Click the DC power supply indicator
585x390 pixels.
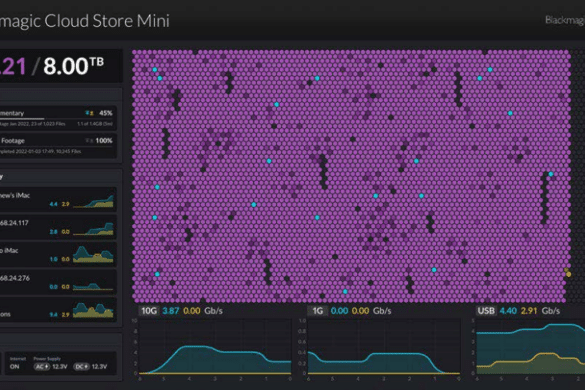pyautogui.click(x=82, y=366)
